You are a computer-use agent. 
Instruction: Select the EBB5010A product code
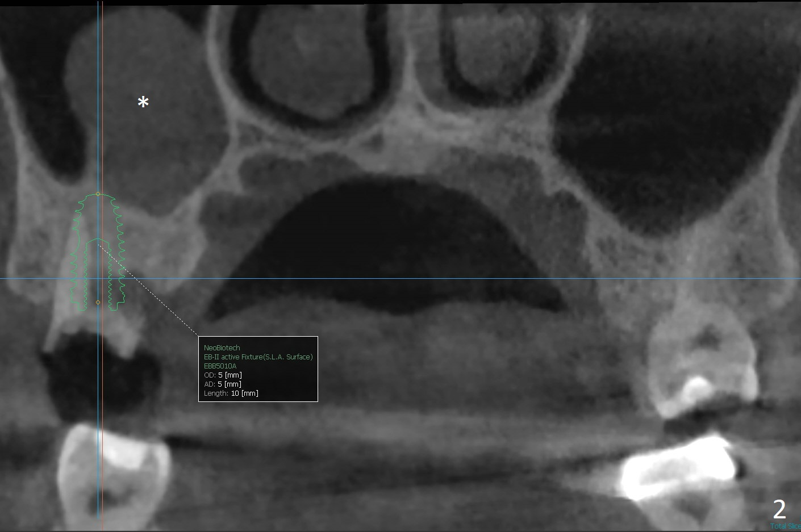pos(220,366)
